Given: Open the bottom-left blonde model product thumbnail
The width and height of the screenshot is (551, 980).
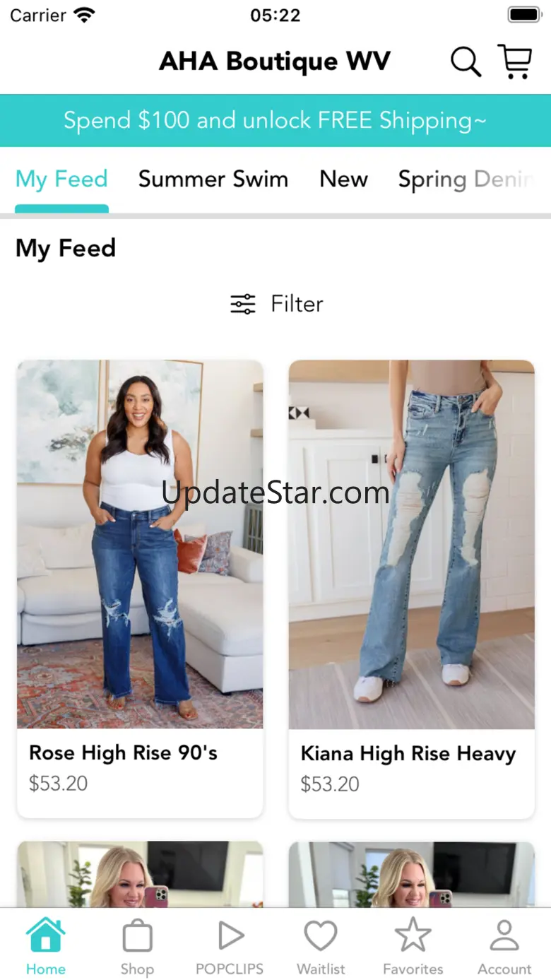Looking at the screenshot, I should [140, 874].
